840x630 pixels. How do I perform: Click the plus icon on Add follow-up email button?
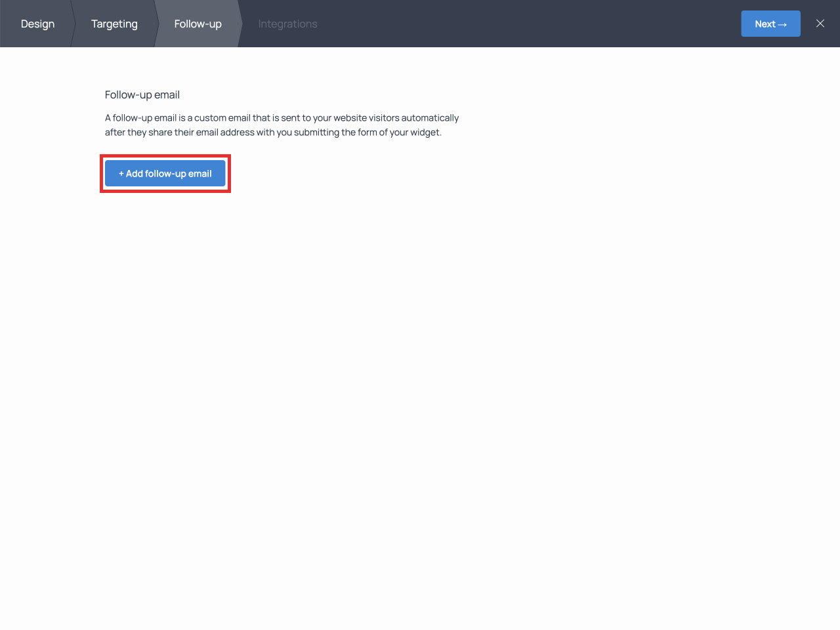120,173
